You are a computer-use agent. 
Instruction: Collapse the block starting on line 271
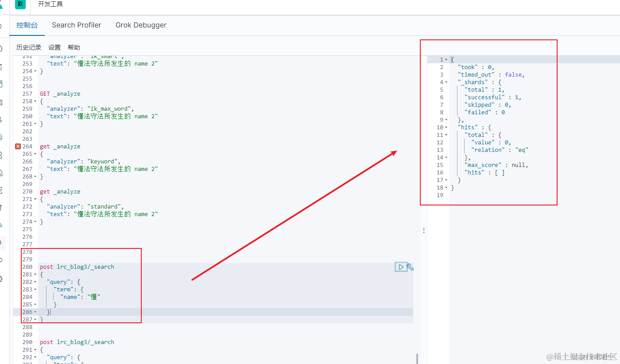click(x=35, y=199)
